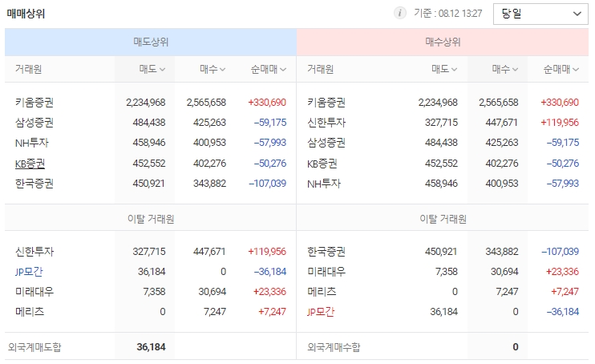Click KB증권 in the 매수상위 table
This screenshot has width=595, height=364.
coord(322,164)
